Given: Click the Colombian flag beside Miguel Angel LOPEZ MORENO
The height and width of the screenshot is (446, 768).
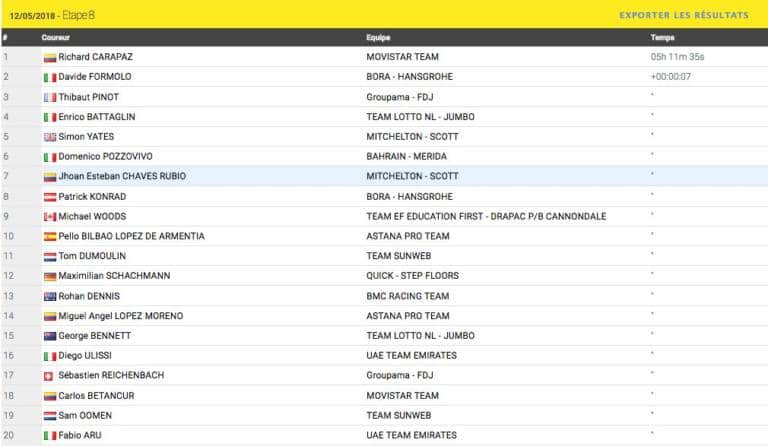Looking at the screenshot, I should (x=50, y=317).
